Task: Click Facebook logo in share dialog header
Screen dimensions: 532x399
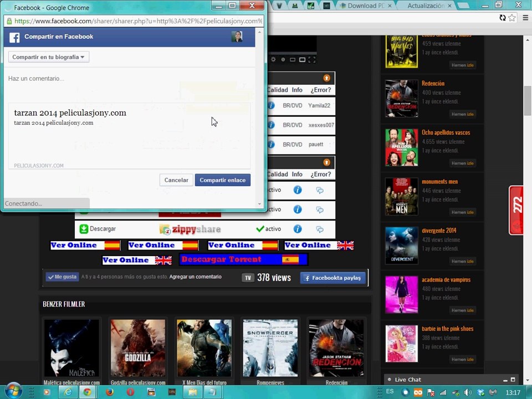Action: click(14, 37)
